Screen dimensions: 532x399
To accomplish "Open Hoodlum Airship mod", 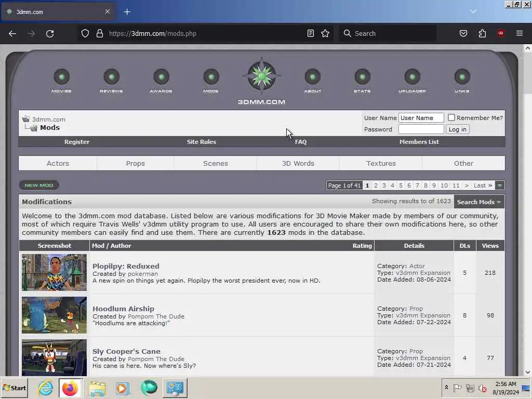I will click(x=123, y=309).
